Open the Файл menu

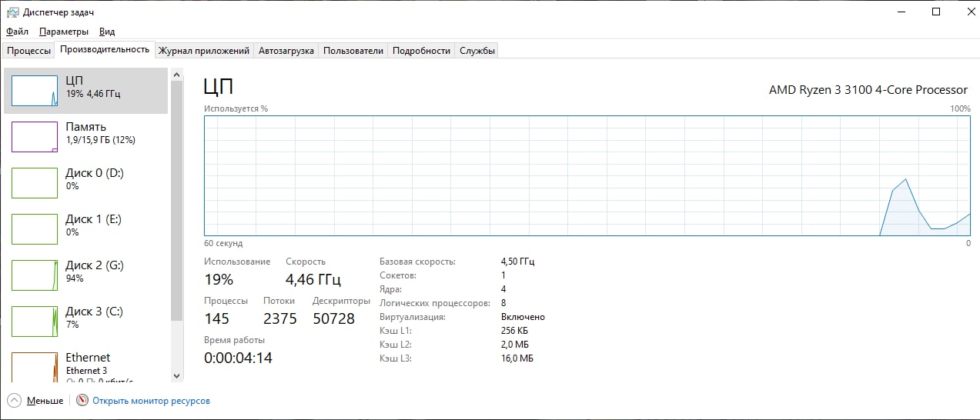17,32
